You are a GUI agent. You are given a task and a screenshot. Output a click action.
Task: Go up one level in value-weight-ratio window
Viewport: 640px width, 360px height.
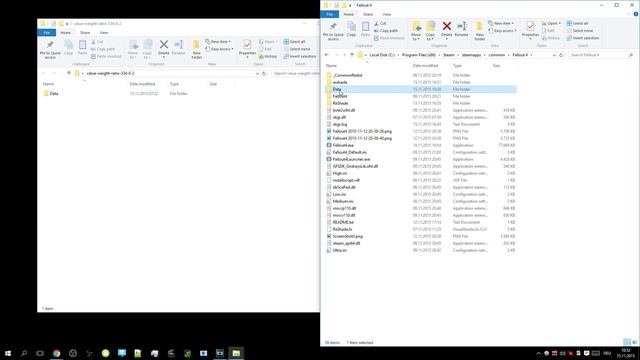[x=69, y=73]
